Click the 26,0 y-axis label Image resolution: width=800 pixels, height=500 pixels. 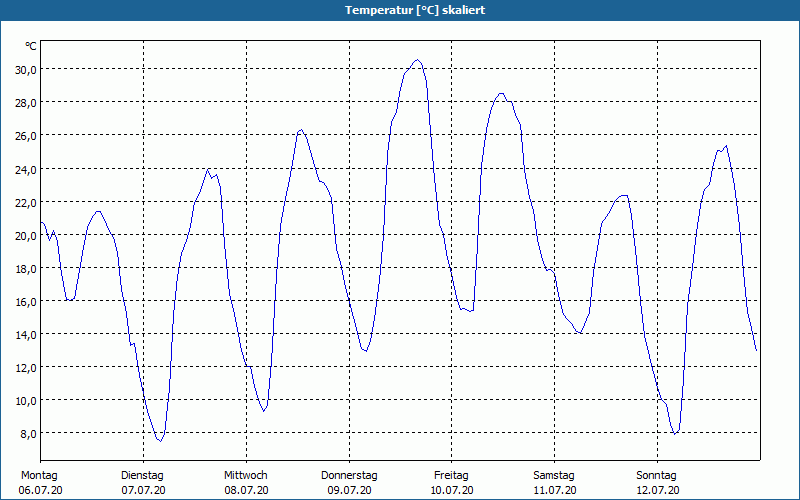(26, 136)
